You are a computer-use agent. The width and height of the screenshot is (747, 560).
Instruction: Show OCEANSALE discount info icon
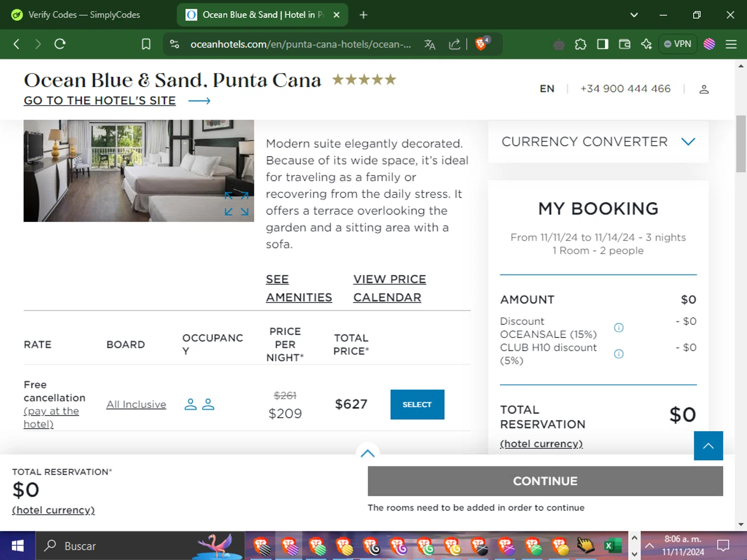coord(619,328)
